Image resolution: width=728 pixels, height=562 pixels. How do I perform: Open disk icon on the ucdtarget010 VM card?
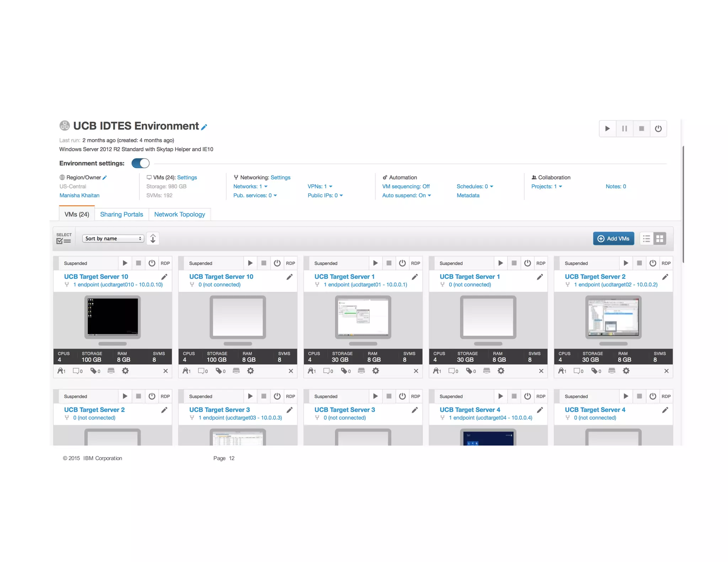coord(111,371)
